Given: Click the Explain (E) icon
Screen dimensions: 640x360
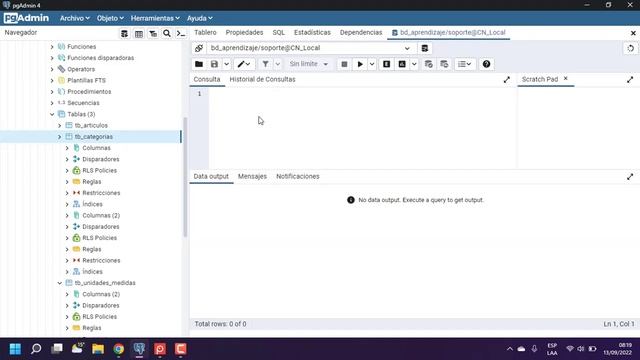Looking at the screenshot, I should [x=387, y=64].
